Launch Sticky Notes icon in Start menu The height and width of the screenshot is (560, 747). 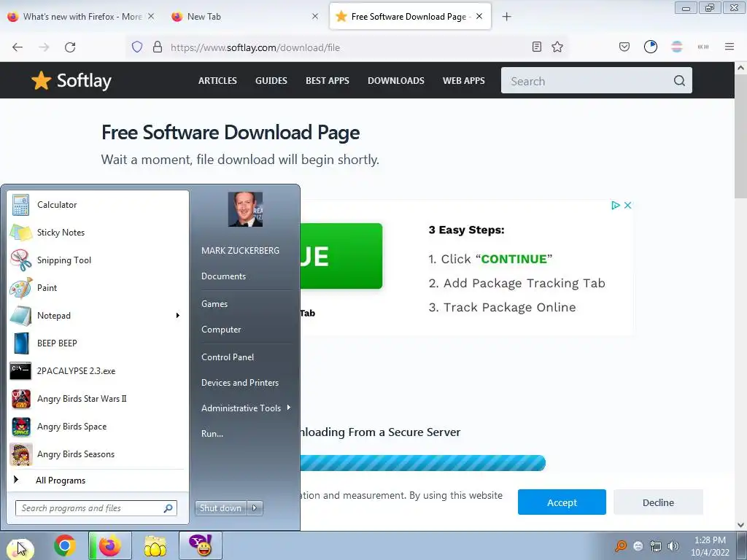[x=21, y=233]
